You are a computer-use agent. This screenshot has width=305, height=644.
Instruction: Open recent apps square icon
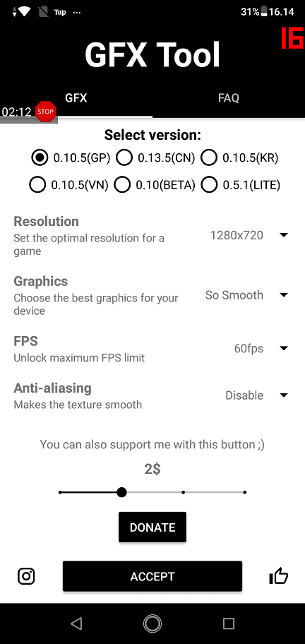click(x=229, y=624)
